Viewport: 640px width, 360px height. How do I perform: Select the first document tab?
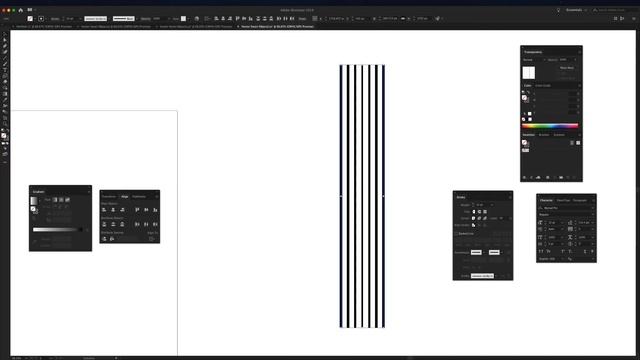tap(44, 27)
